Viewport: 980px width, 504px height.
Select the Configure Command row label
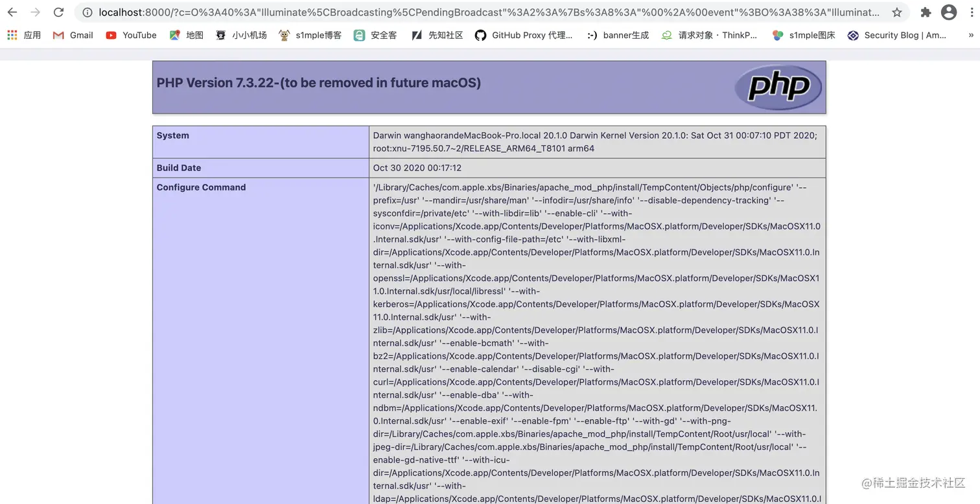201,187
